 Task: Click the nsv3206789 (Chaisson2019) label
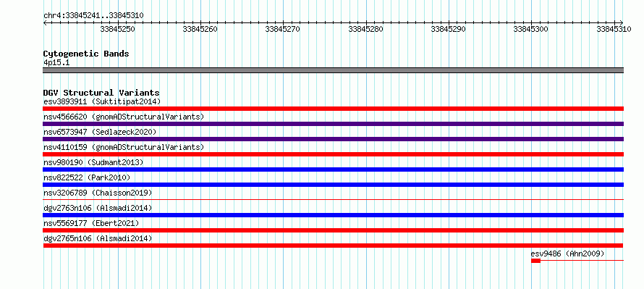point(98,193)
